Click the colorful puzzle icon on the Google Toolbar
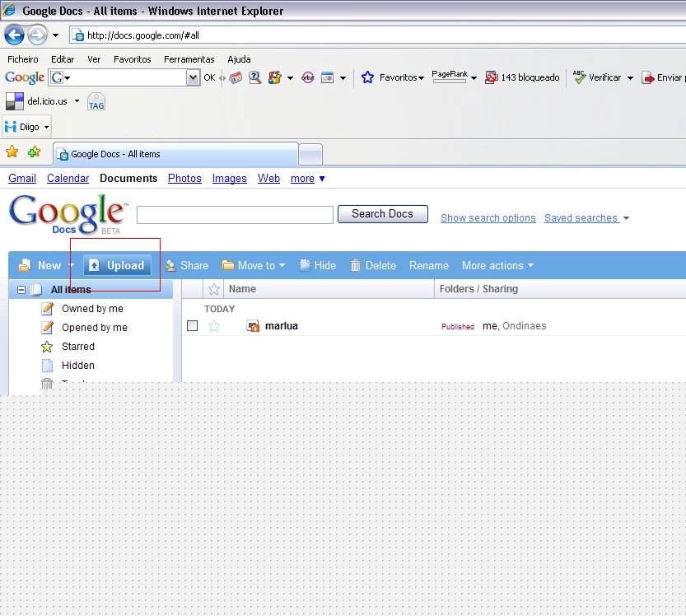This screenshot has height=616, width=686. click(x=275, y=77)
